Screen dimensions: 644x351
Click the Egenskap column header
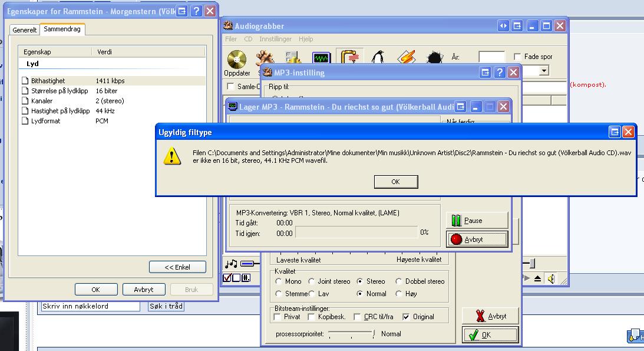(55, 52)
